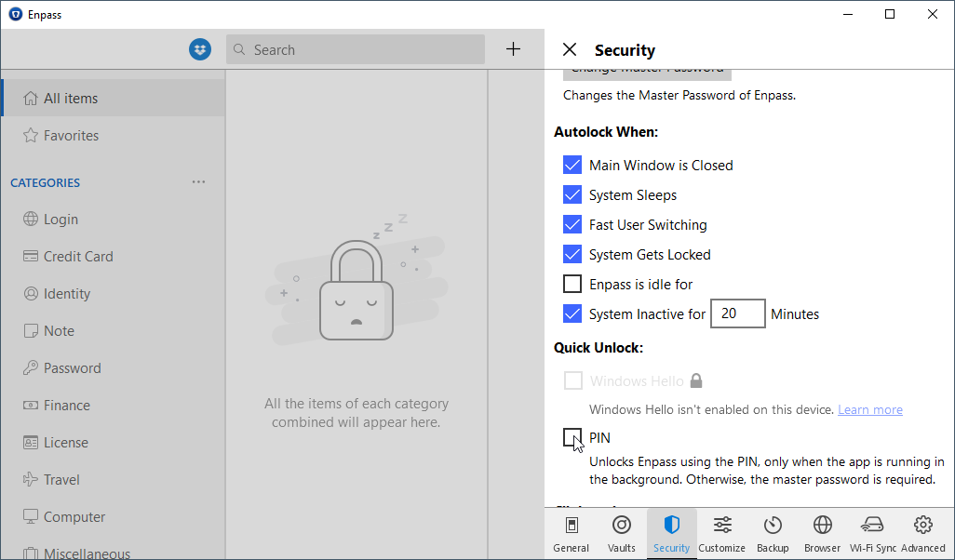Open the Identity category

point(114,293)
